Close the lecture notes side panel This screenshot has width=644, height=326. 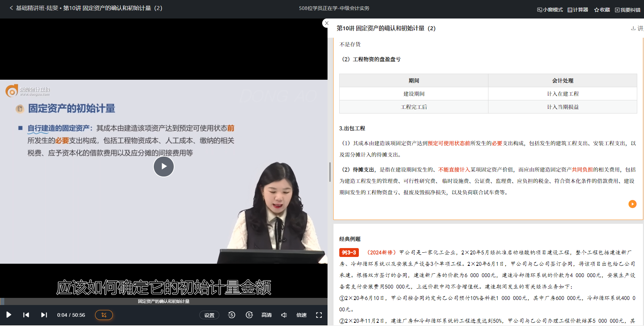326,23
